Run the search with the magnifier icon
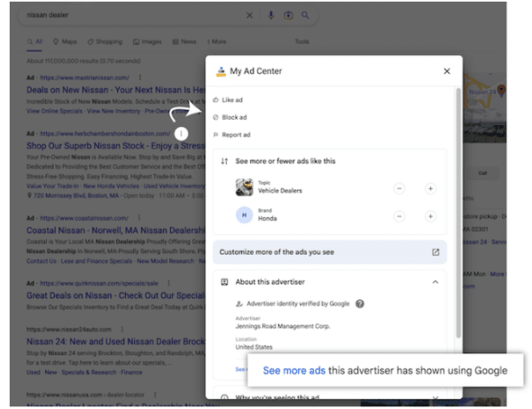This screenshot has width=532, height=409. click(305, 15)
